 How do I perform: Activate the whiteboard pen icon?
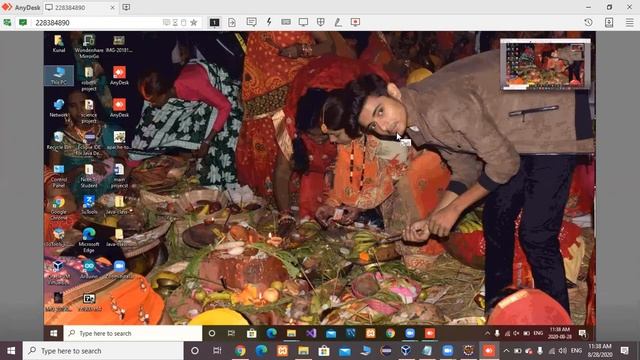[338, 22]
